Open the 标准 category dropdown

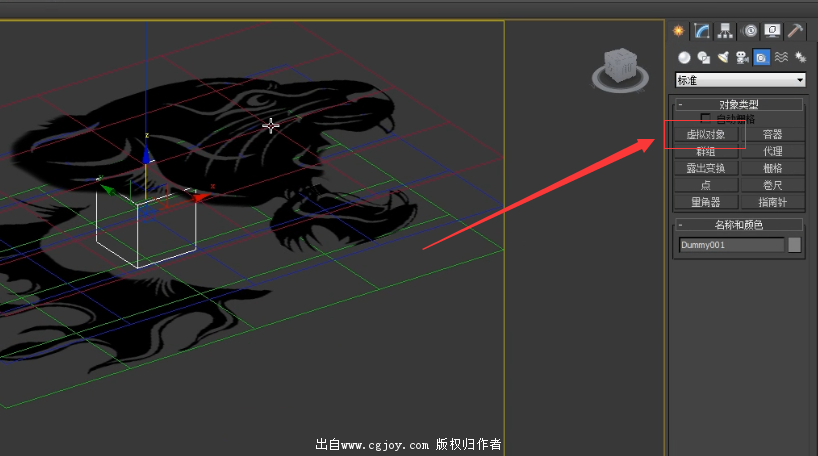pyautogui.click(x=740, y=80)
